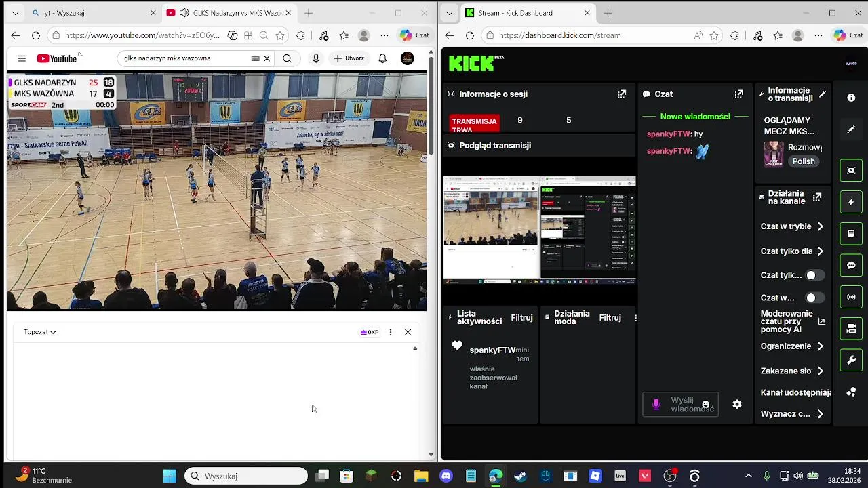
Task: Click the YouTube search magnifier button
Action: tap(287, 58)
